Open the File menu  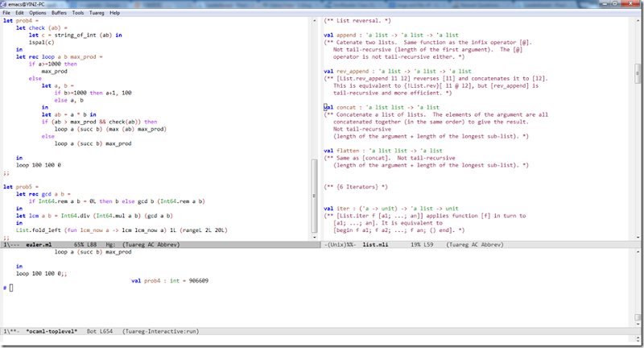click(x=7, y=13)
